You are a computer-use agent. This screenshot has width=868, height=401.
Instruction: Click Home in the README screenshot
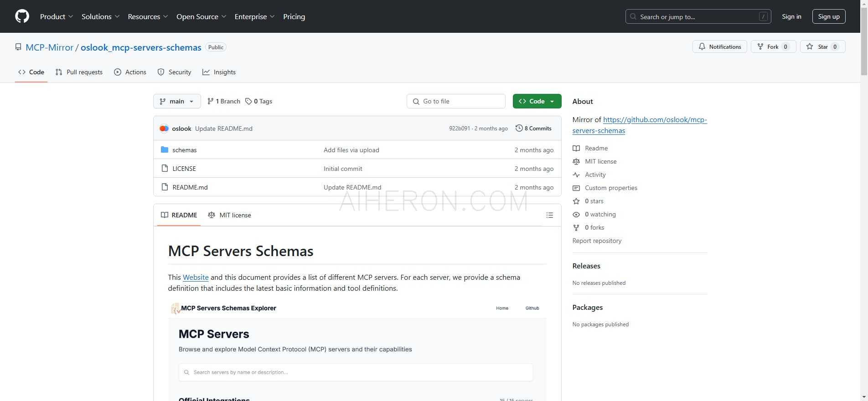(x=502, y=308)
